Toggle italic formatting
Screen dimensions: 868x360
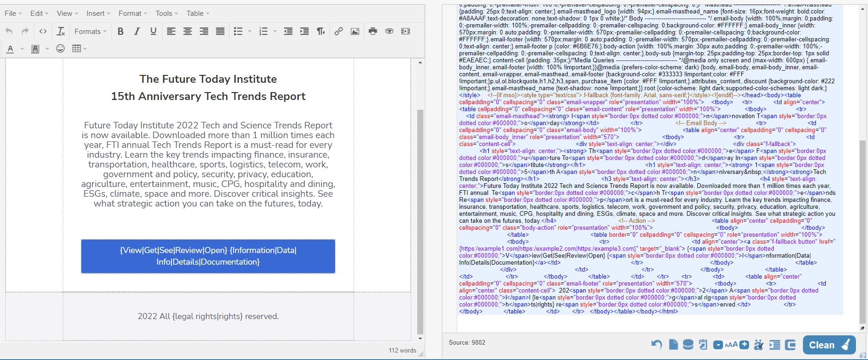click(x=137, y=31)
